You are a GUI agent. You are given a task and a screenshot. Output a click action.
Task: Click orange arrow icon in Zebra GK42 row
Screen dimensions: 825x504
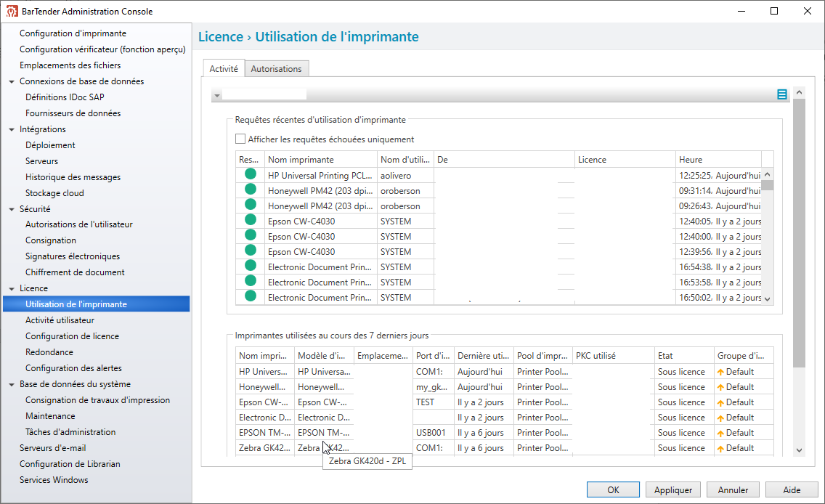[720, 448]
